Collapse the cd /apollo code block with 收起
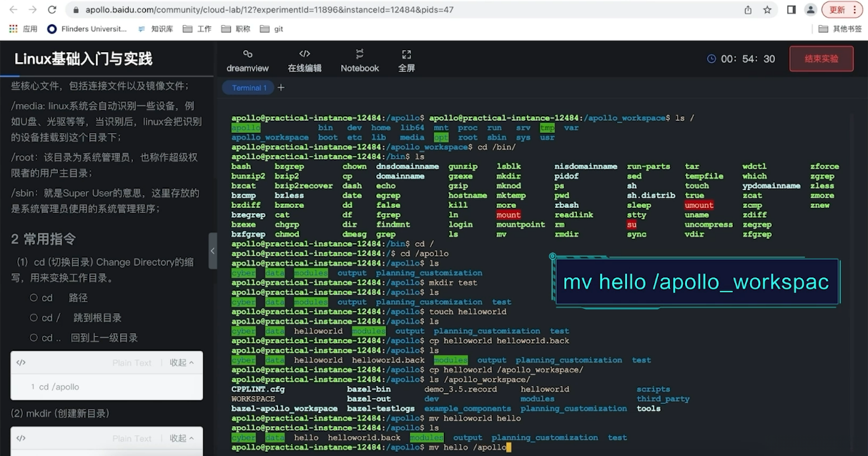 pyautogui.click(x=181, y=363)
